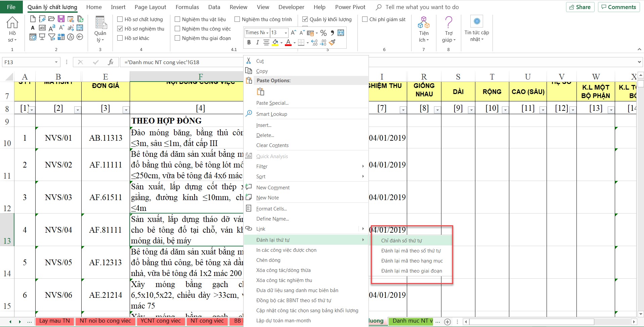Click the circled fx function icon
Viewport: 644px width, 327px height.
(71, 37)
